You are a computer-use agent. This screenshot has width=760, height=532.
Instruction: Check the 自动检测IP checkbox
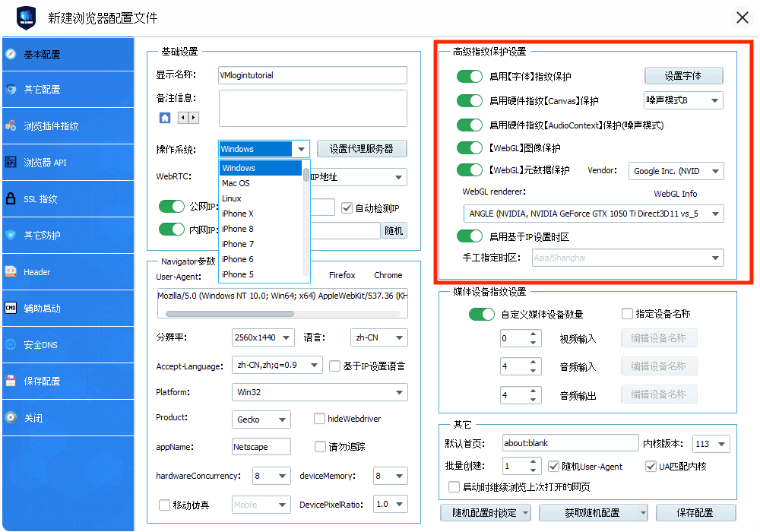point(347,208)
